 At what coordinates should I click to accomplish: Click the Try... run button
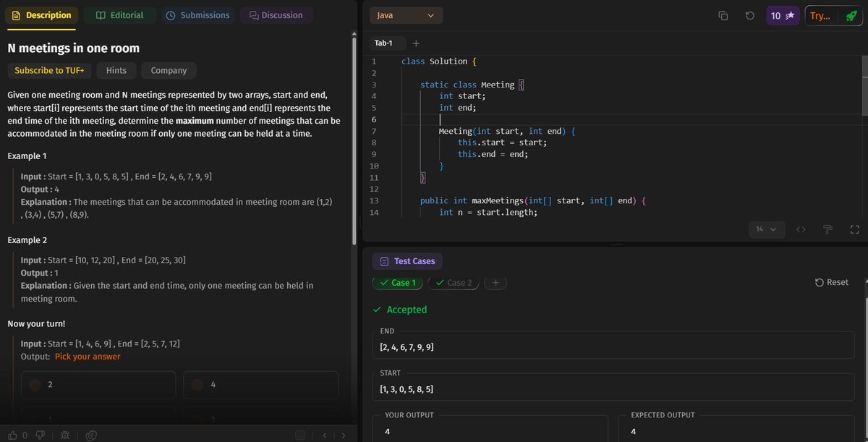pyautogui.click(x=820, y=15)
